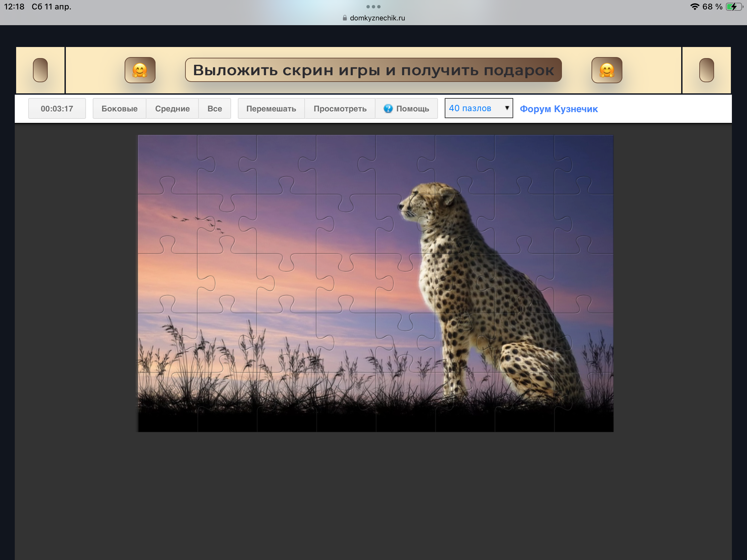The image size is (747, 560).
Task: Click the Выложить скрин игры banner
Action: tap(373, 70)
